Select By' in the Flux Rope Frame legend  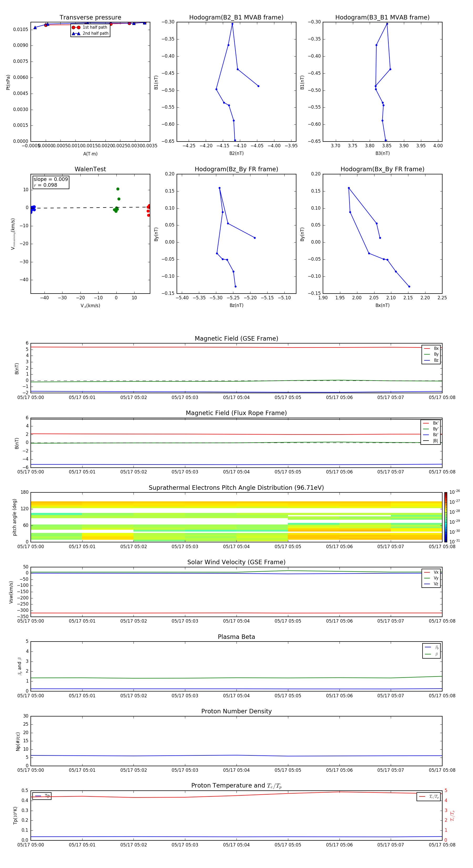click(431, 429)
